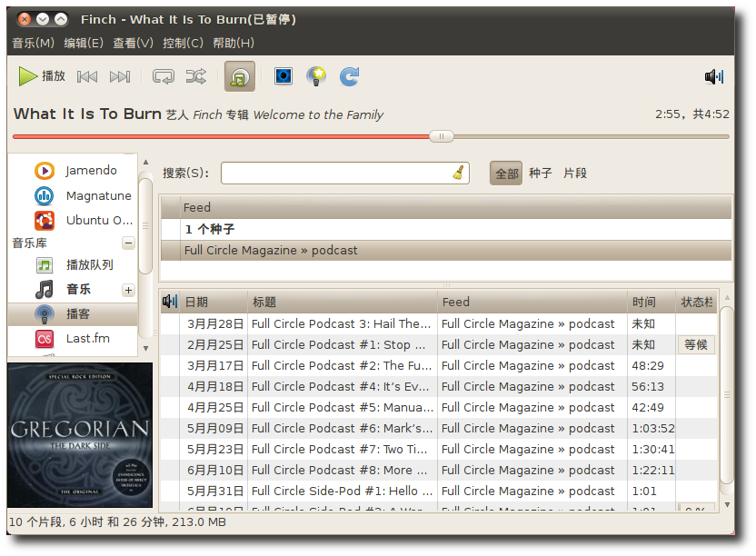Click the Feed column header in upper list

[x=455, y=207]
